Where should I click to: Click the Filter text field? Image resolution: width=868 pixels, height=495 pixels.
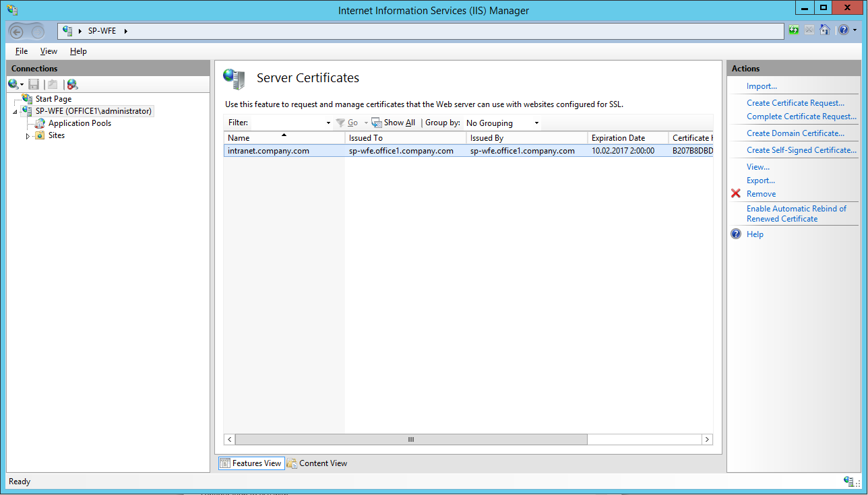tap(288, 123)
